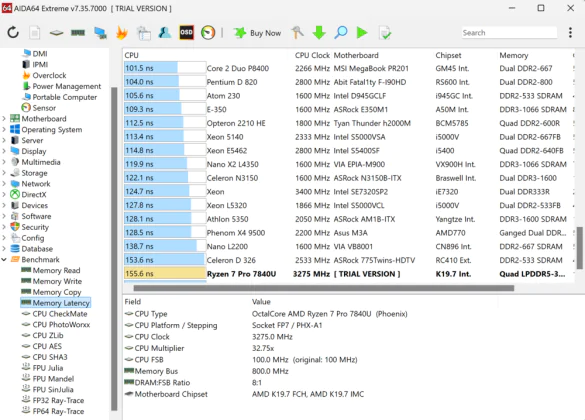
Task: Sort by the Chipset column header
Action: [448, 55]
